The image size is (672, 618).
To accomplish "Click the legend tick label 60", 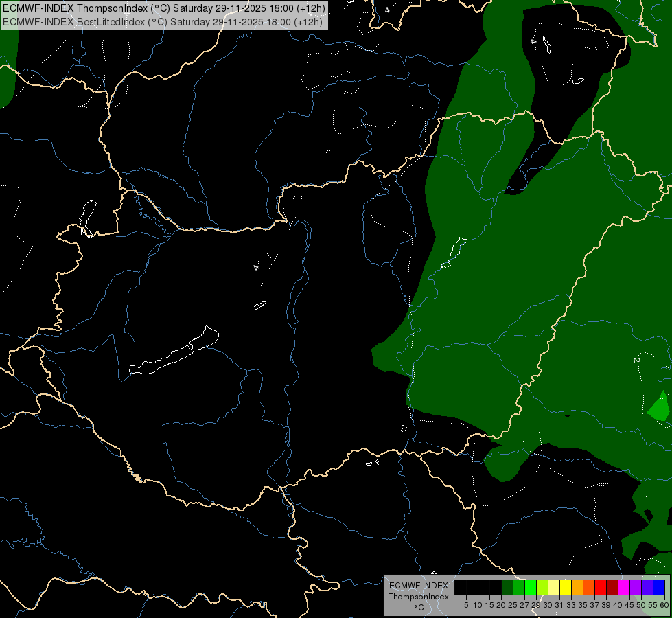I will (x=664, y=605).
